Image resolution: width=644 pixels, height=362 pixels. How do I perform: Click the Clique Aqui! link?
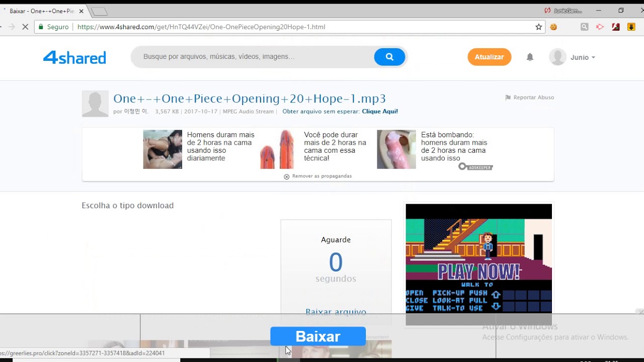point(380,112)
